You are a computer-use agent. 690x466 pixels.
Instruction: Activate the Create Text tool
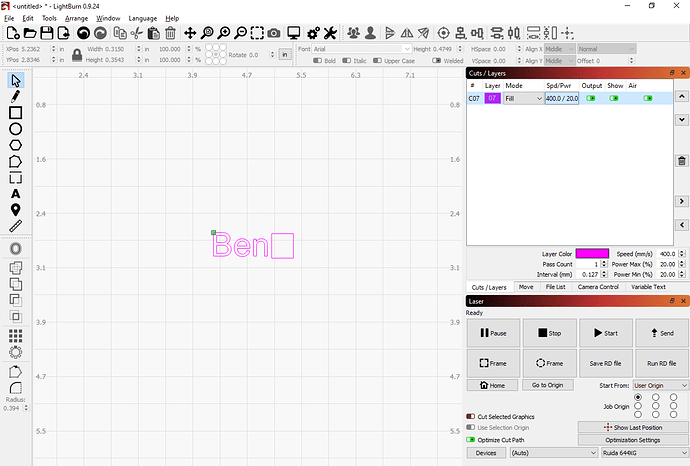pyautogui.click(x=15, y=194)
